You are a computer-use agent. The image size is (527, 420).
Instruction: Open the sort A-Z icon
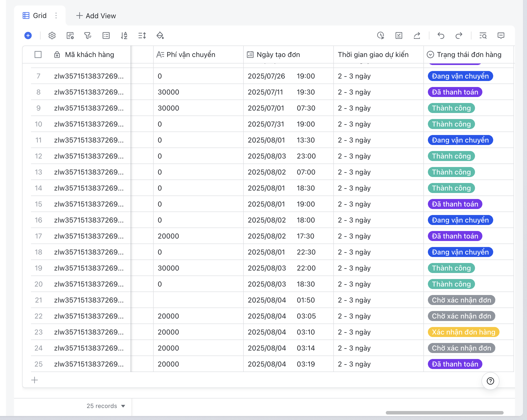click(x=124, y=35)
